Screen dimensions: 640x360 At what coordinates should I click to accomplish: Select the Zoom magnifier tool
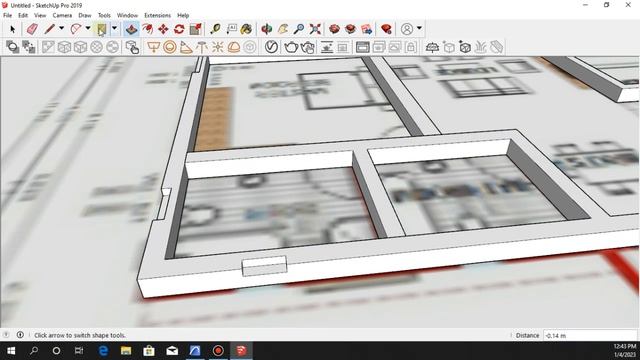tap(299, 29)
